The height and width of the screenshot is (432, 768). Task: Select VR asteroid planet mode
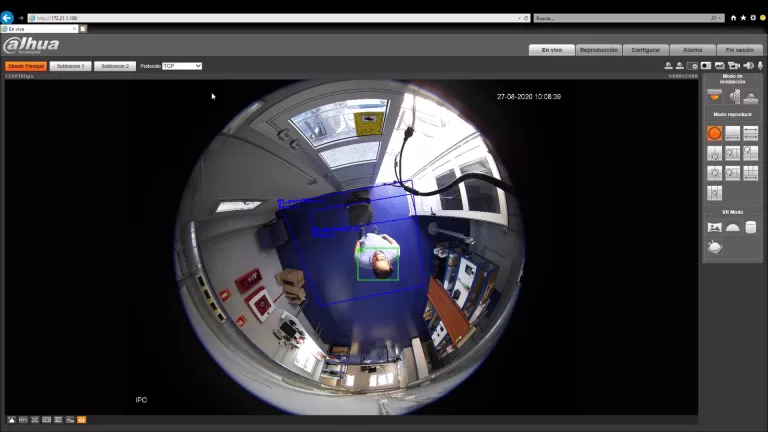[x=715, y=247]
